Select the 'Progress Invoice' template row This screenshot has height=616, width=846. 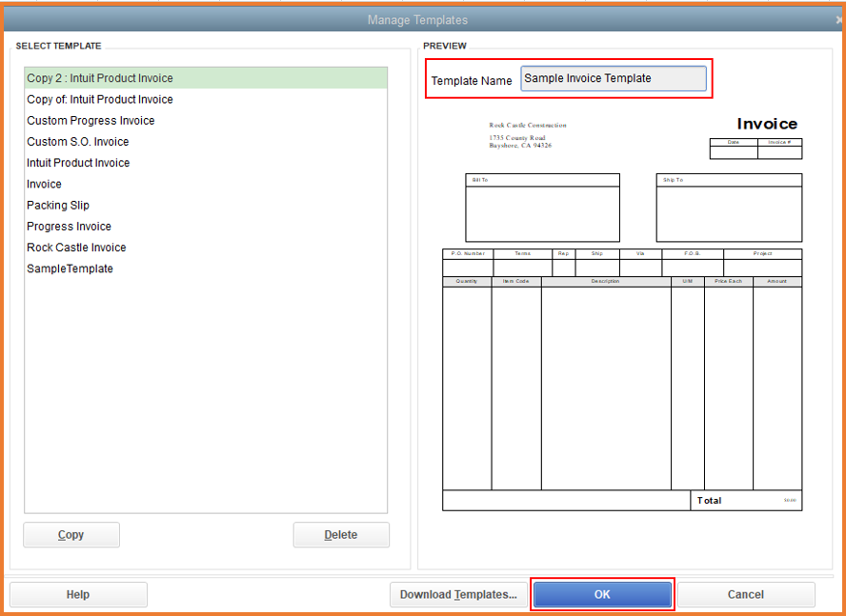206,226
